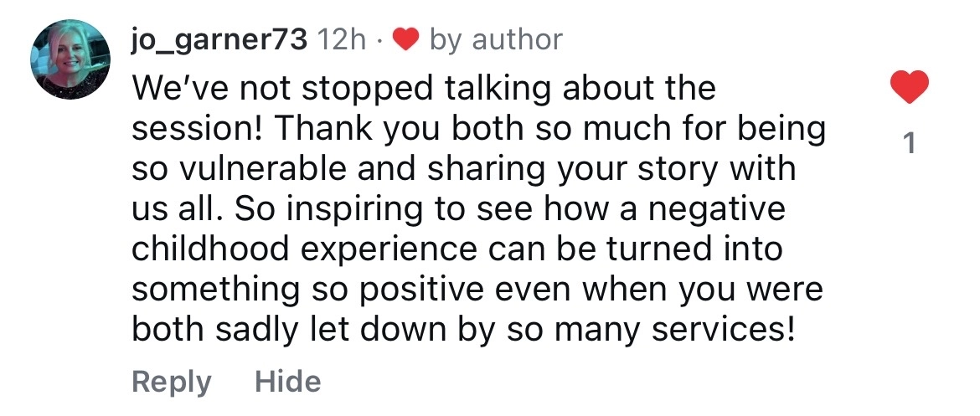Open jo_garner73's profile picture

[70, 59]
